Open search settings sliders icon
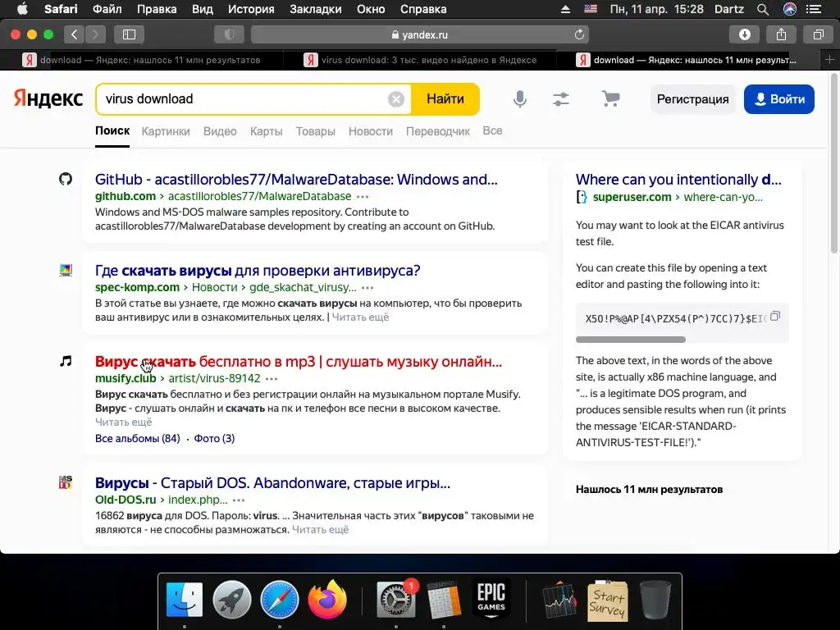Viewport: 840px width, 630px height. [x=561, y=99]
